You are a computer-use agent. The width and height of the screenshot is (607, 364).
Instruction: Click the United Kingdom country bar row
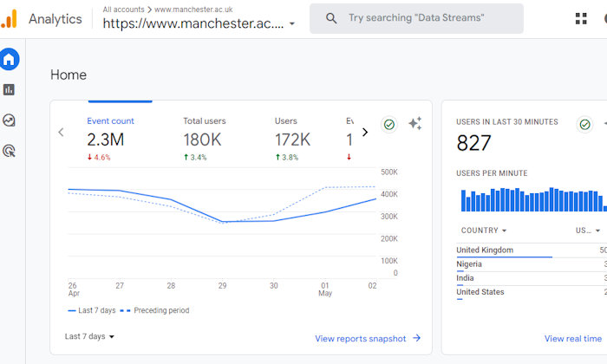pyautogui.click(x=532, y=250)
